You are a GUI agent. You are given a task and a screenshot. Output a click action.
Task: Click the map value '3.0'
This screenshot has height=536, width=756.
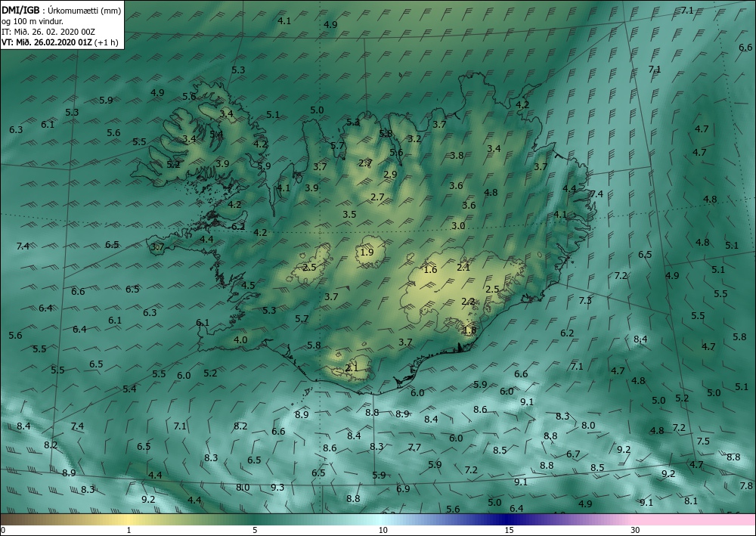tap(458, 225)
